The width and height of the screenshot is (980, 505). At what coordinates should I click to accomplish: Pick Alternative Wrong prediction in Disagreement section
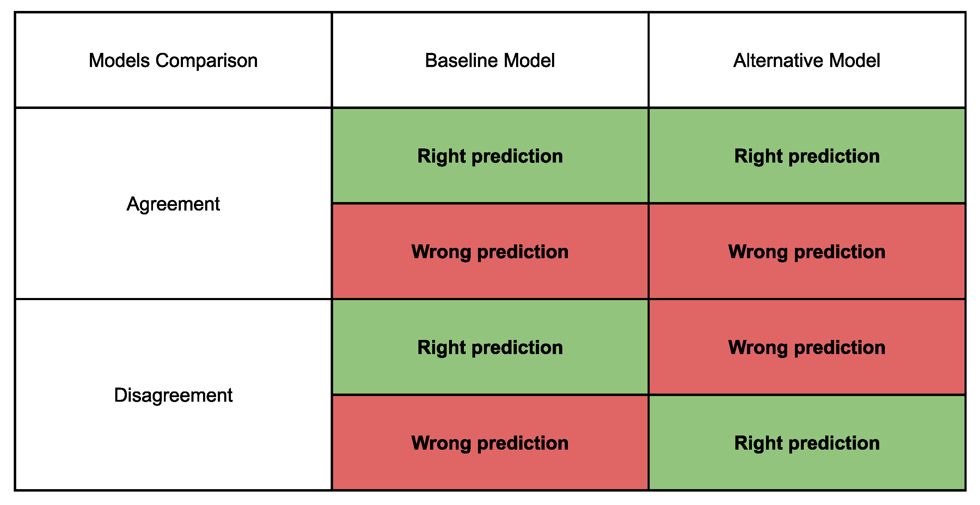coord(807,347)
